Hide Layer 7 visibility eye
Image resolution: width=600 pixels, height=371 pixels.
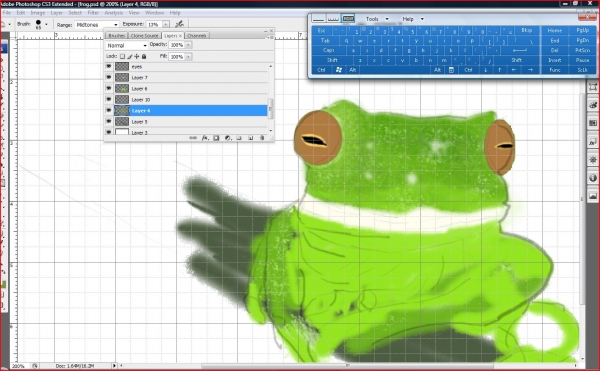pyautogui.click(x=109, y=78)
